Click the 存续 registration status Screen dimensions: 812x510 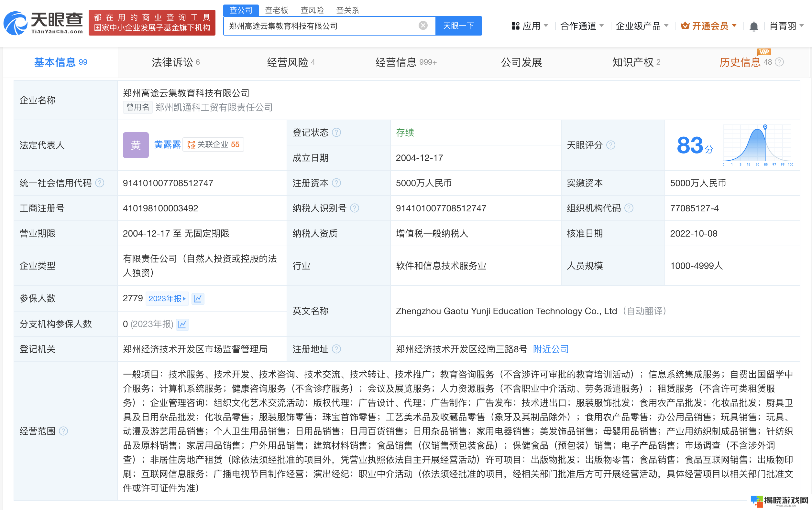[405, 133]
